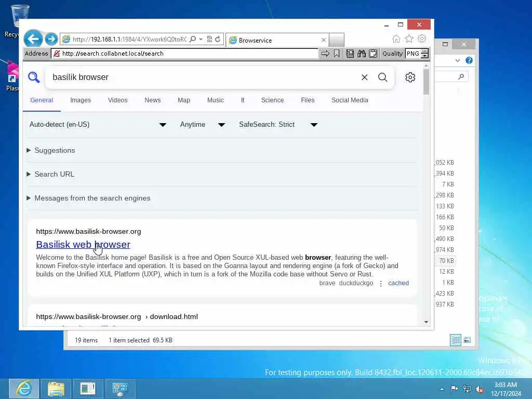Switch Explorer to large icons view

tap(467, 340)
